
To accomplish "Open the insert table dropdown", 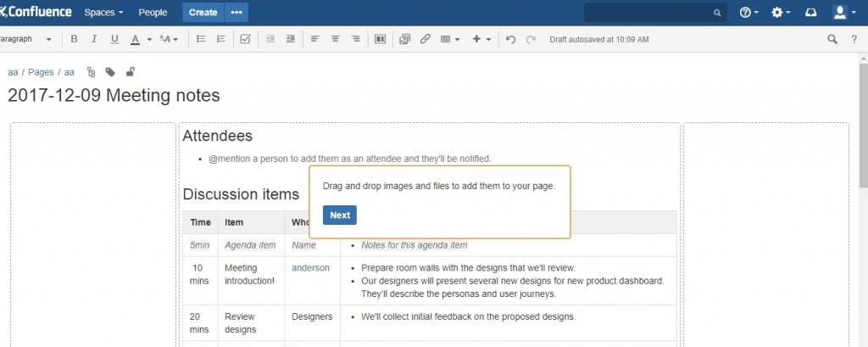I will 450,39.
